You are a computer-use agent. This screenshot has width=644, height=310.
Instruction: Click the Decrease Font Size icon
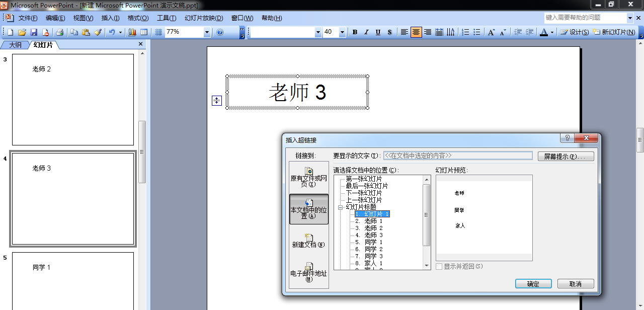[x=503, y=32]
